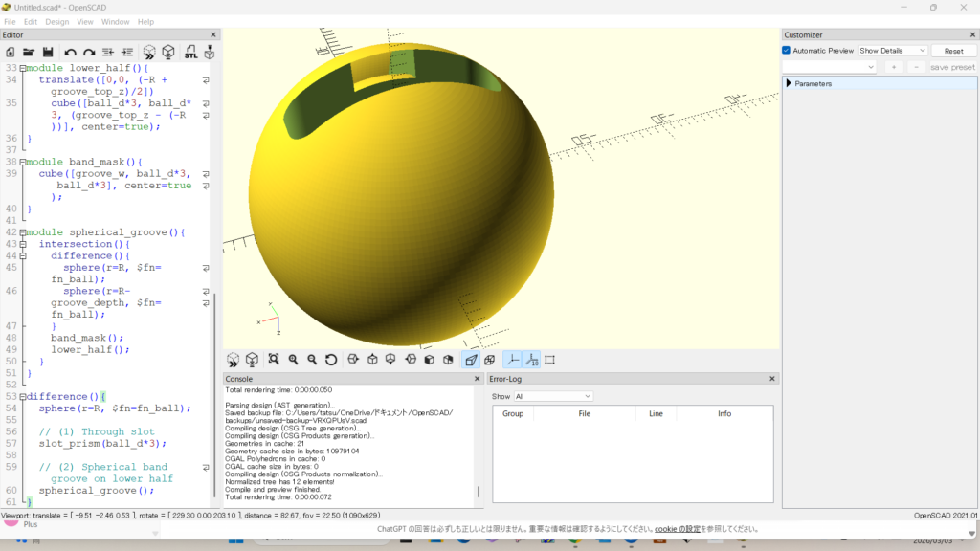Uncheck the Automatic Preview checkbox

click(x=787, y=51)
